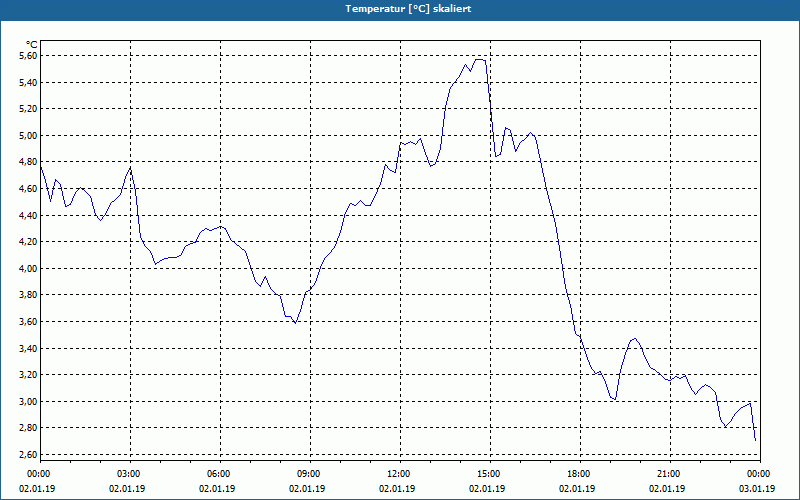
Task: Click the 00:00 time label for 03.01.19
Action: (x=760, y=474)
